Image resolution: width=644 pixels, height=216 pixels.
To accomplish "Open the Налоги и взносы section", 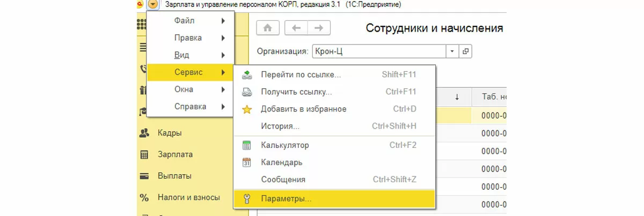I will (x=188, y=197).
